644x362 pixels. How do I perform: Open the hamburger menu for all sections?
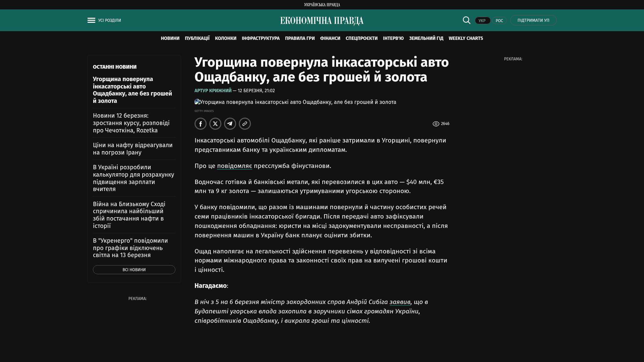[x=91, y=20]
